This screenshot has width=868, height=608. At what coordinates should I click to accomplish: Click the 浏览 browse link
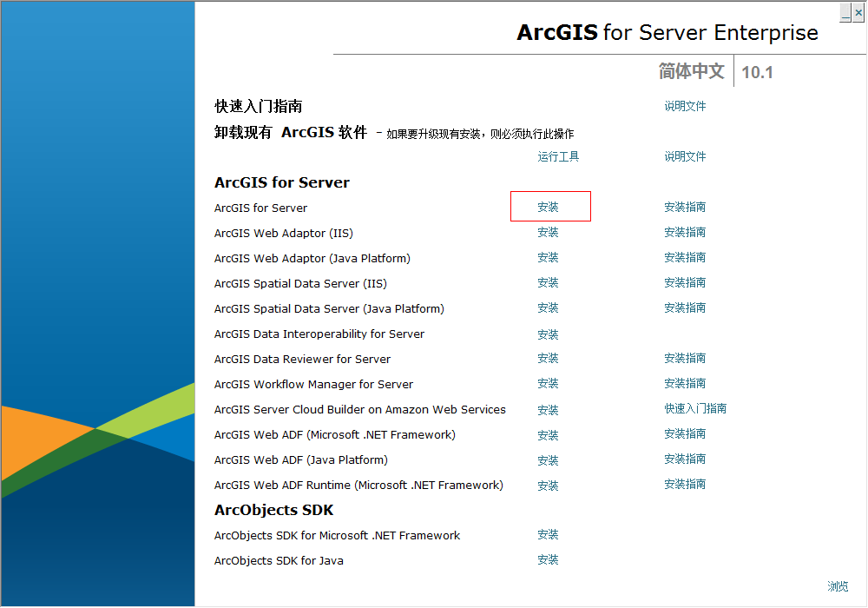[x=838, y=586]
